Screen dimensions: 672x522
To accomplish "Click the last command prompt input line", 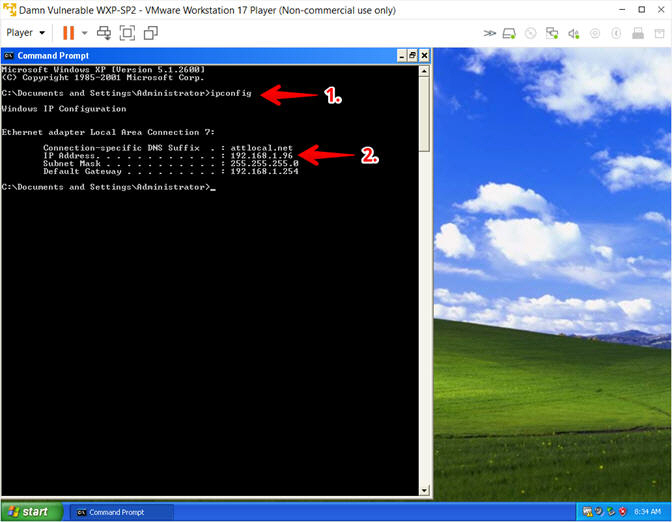I will pos(108,187).
